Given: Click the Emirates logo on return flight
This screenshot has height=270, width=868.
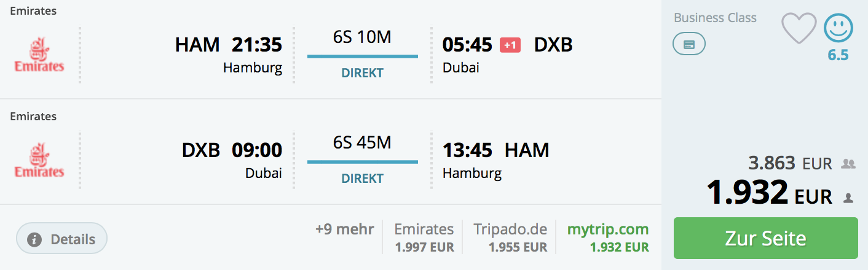Looking at the screenshot, I should pos(39,160).
